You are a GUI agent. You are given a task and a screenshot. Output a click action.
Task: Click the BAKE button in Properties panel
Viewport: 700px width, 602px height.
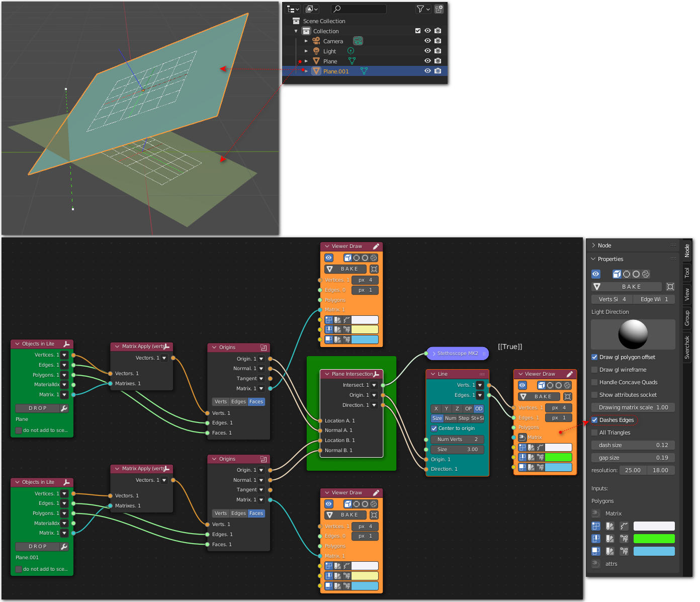tap(631, 287)
